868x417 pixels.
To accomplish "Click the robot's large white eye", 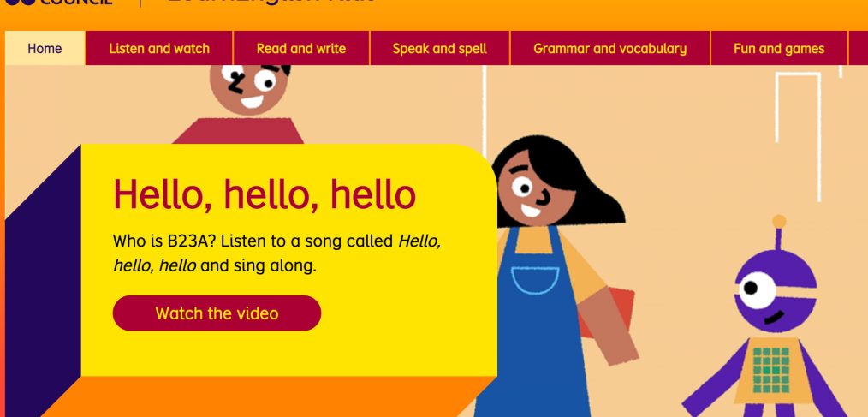I will point(757,290).
